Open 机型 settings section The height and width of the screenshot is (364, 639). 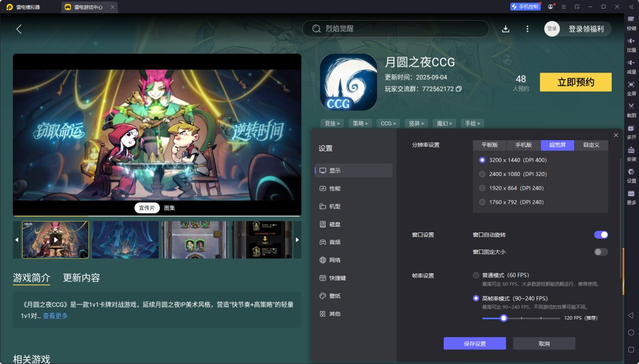(x=353, y=206)
